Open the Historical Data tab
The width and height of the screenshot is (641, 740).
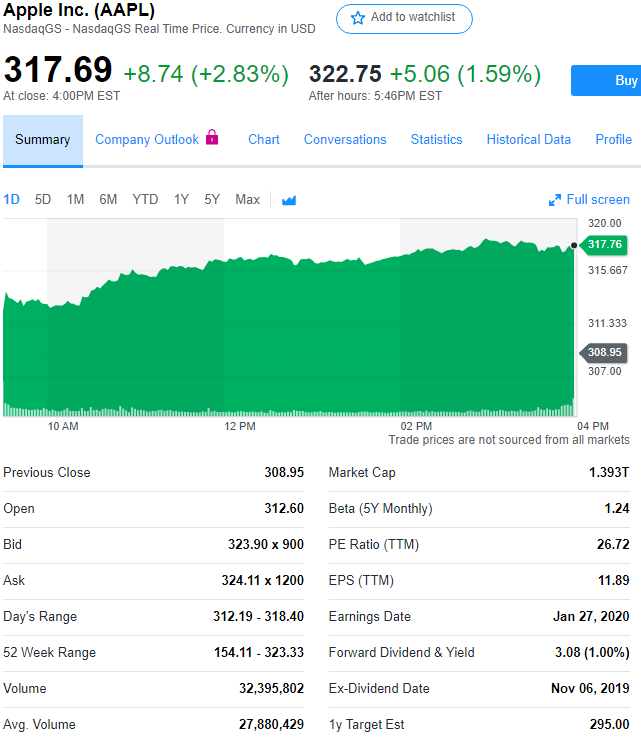(x=529, y=140)
